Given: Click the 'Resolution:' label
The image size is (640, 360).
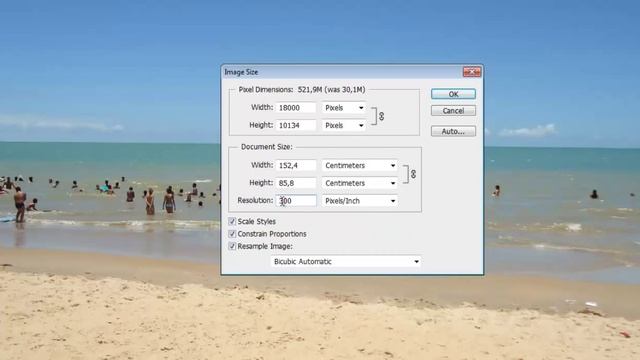Looking at the screenshot, I should [255, 200].
